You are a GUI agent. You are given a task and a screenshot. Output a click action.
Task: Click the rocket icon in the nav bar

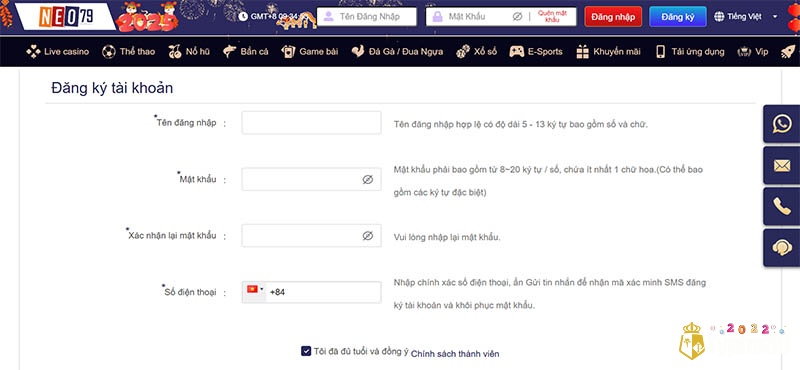(x=788, y=52)
